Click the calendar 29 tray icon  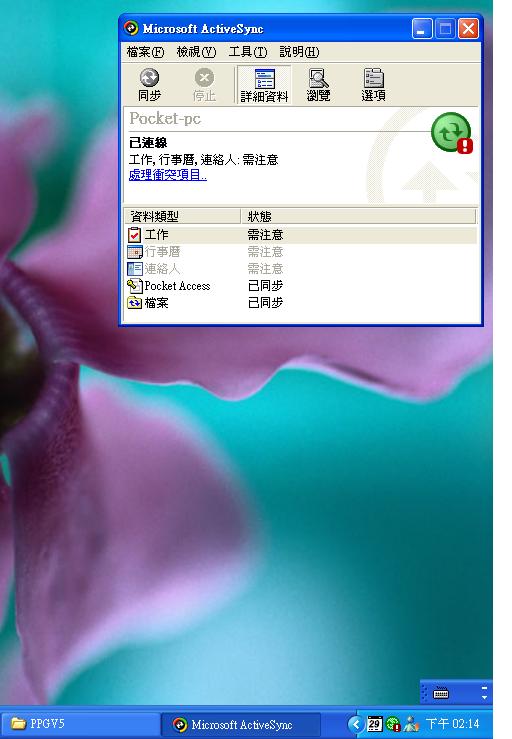(375, 724)
